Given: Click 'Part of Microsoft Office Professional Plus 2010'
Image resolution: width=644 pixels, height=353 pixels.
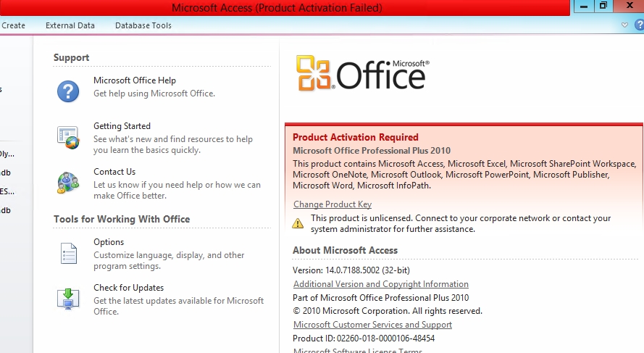Looking at the screenshot, I should click(x=381, y=297).
